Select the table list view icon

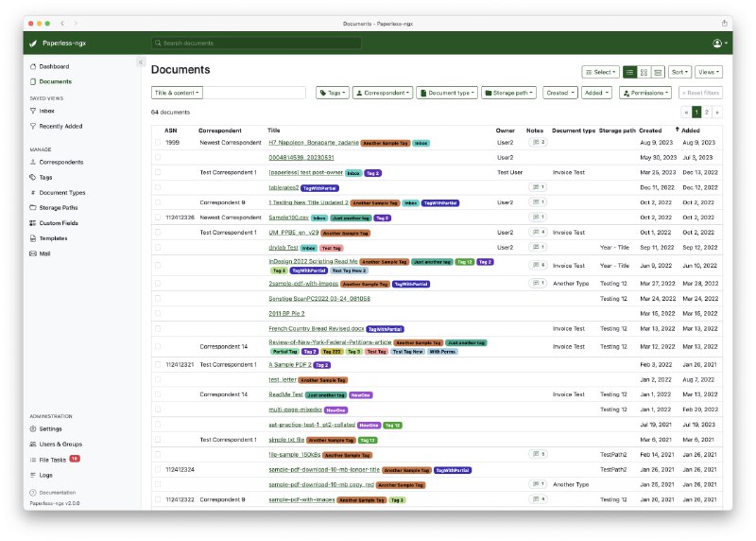coord(629,72)
